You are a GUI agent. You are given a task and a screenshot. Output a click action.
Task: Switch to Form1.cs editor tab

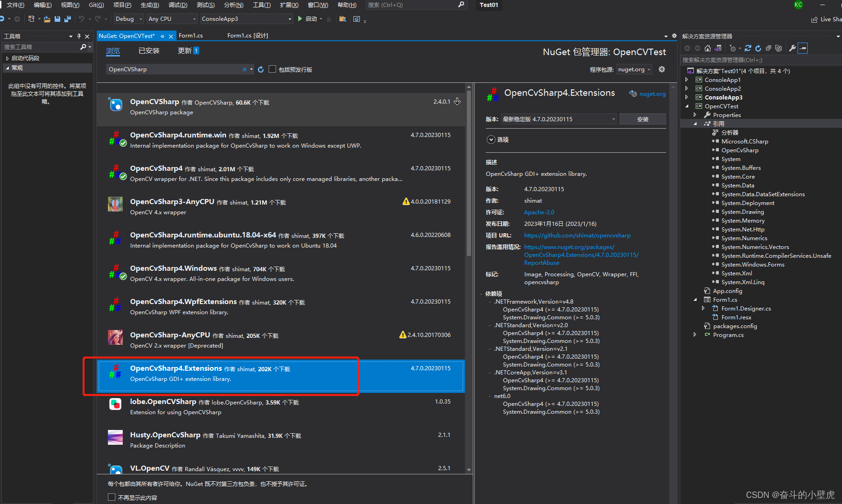point(191,36)
